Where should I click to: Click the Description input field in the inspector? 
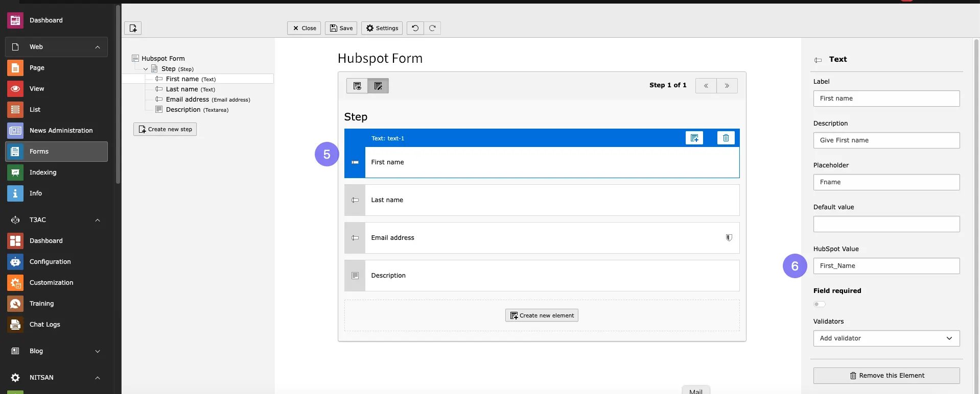(x=886, y=140)
